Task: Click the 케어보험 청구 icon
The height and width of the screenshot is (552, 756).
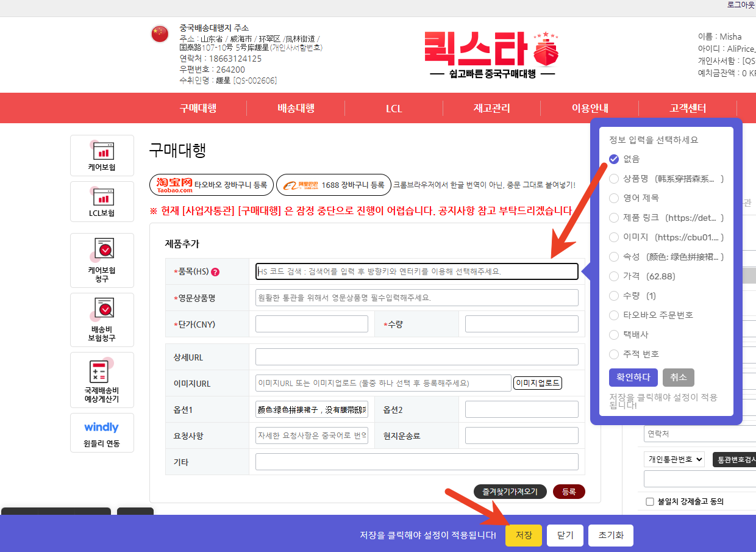Action: point(102,259)
